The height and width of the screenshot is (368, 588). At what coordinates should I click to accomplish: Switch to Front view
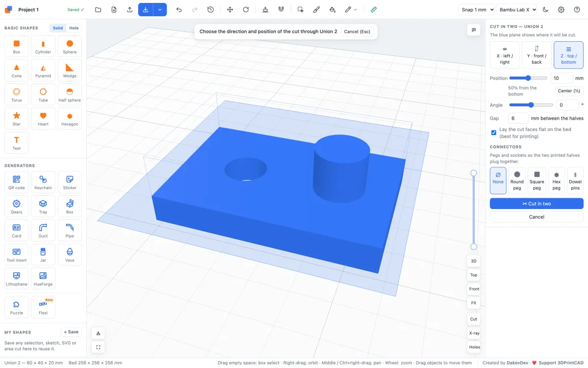click(x=474, y=289)
